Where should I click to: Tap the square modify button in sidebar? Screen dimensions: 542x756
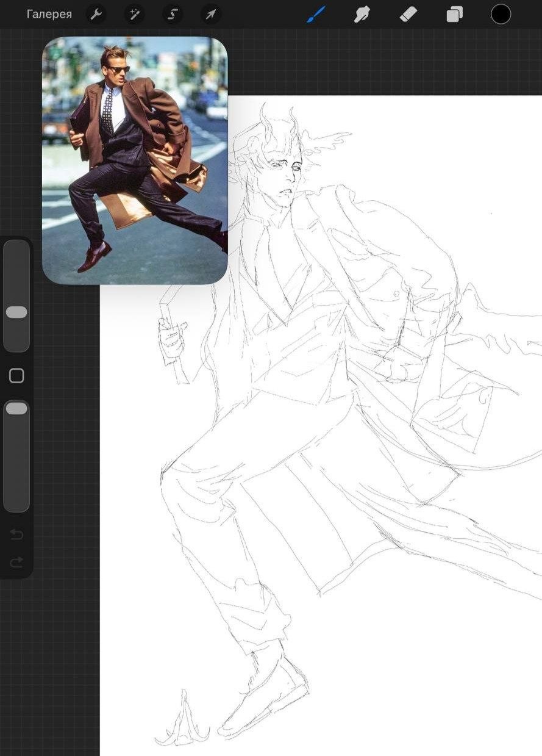[x=16, y=376]
